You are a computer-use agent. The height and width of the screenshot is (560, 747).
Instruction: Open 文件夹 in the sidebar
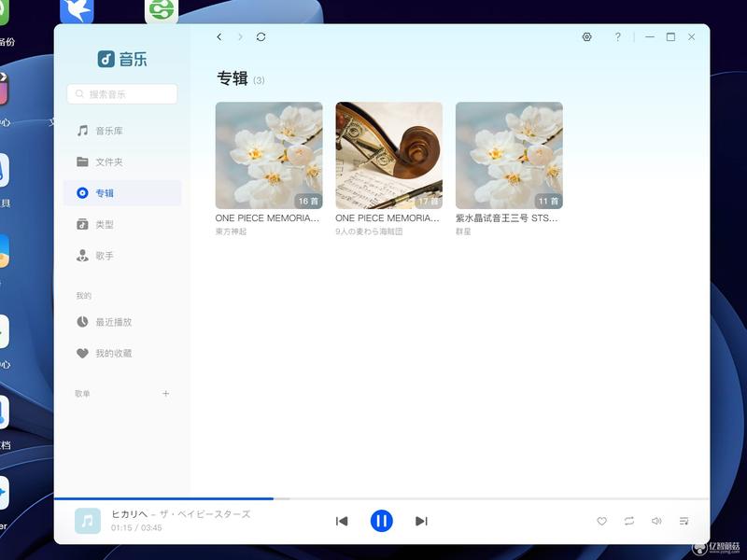tap(122, 161)
